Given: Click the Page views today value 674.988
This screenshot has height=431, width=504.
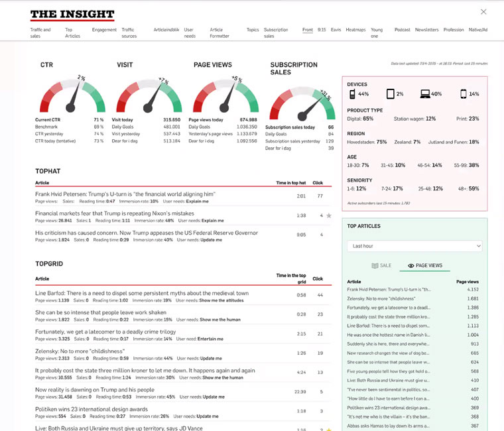Looking at the screenshot, I should [248, 119].
